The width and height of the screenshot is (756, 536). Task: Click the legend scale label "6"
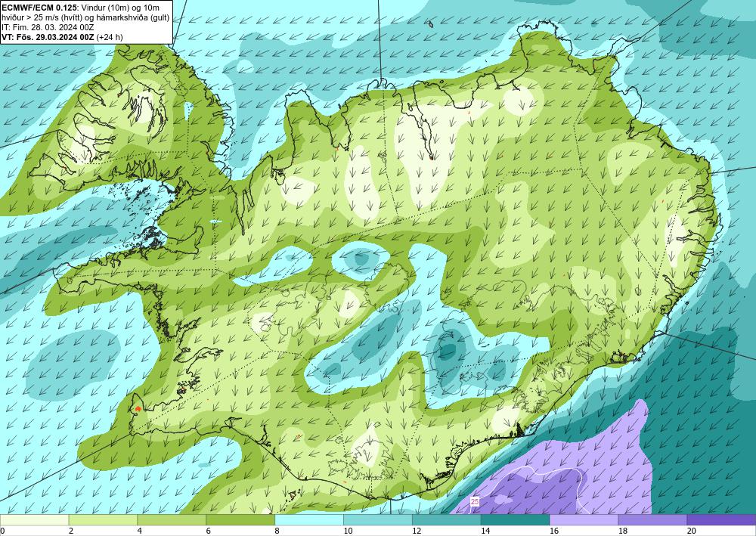pos(209,531)
